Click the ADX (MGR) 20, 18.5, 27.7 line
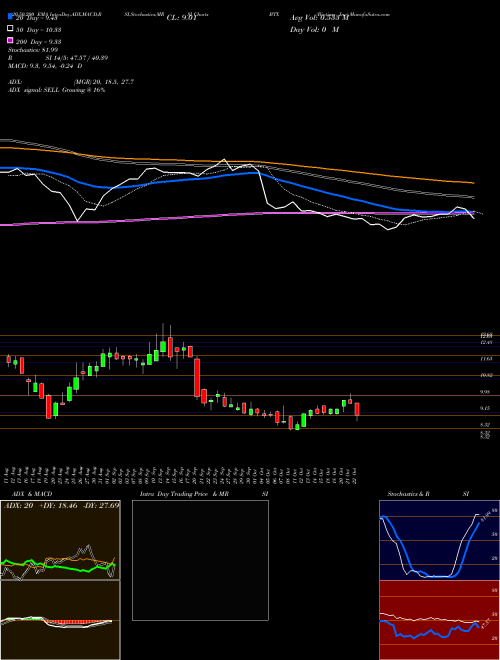The image size is (500, 660). [71, 82]
